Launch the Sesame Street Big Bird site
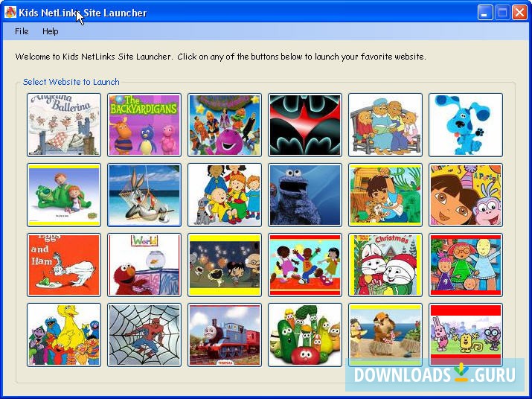This screenshot has width=532, height=399. pos(64,335)
